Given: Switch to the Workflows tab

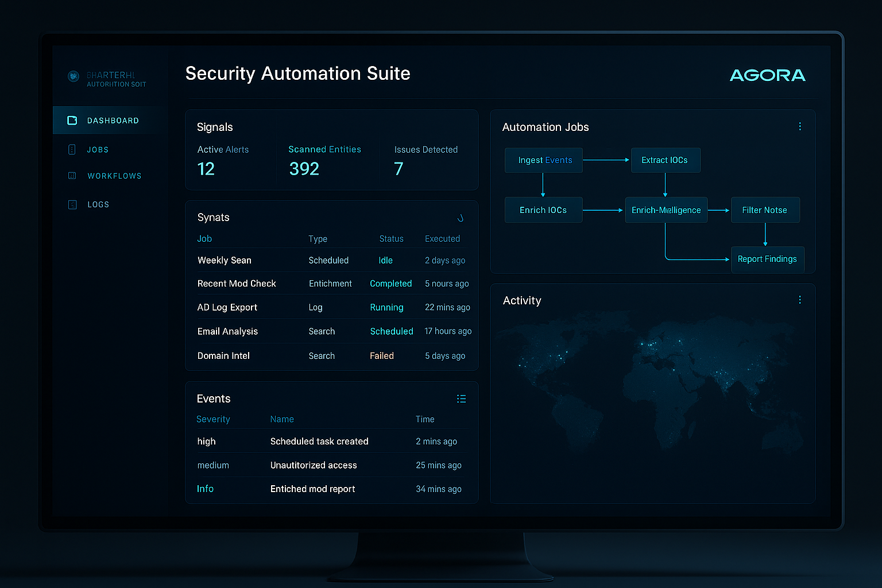Looking at the screenshot, I should click(x=114, y=176).
